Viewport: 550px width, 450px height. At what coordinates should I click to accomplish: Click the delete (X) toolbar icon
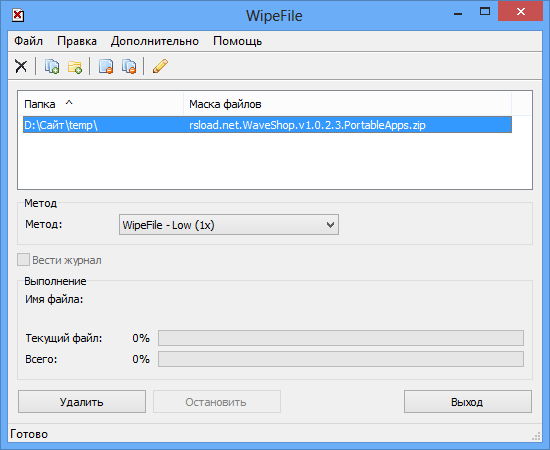pyautogui.click(x=21, y=66)
